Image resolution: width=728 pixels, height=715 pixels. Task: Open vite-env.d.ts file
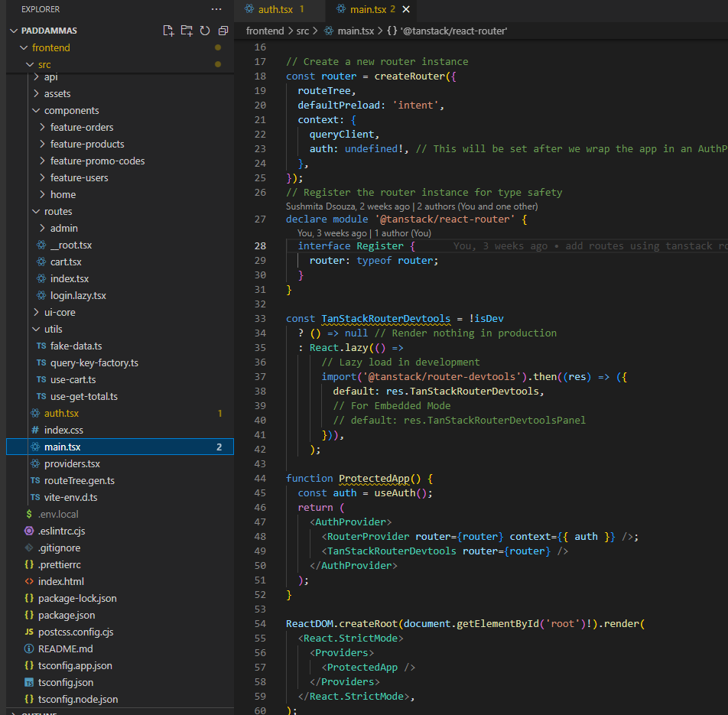pos(70,498)
